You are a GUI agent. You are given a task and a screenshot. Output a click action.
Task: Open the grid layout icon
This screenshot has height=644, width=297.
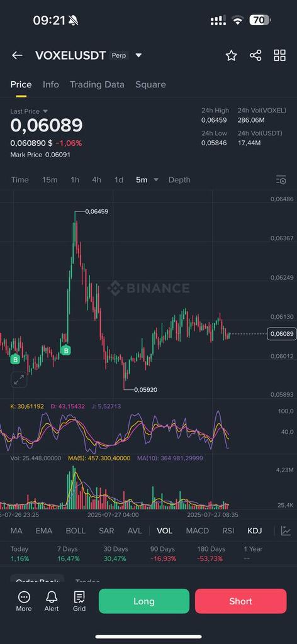coord(280,55)
